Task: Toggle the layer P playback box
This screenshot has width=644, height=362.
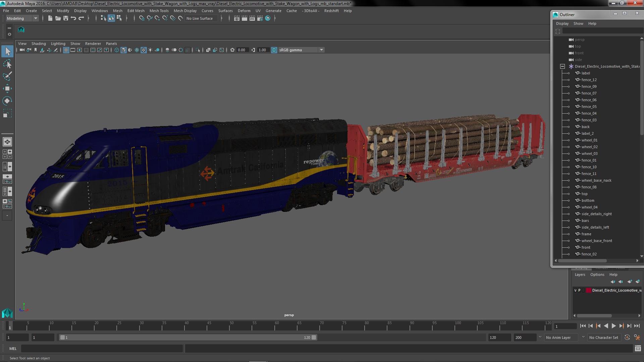Action: [579, 290]
